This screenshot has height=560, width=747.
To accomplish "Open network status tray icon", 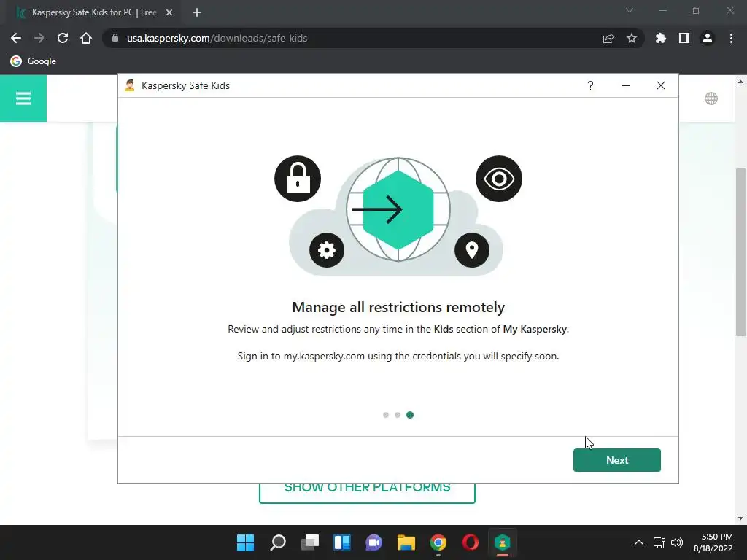I will click(x=659, y=542).
